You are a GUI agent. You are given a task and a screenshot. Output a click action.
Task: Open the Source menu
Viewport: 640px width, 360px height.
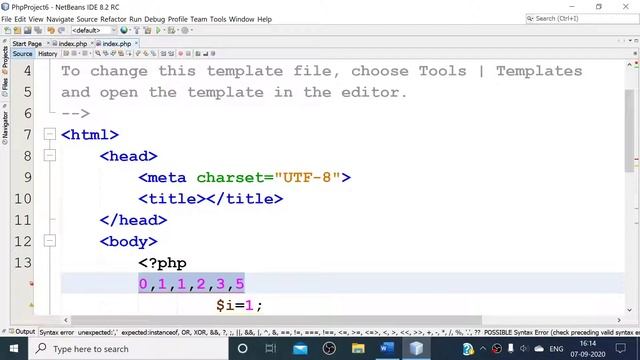tap(87, 19)
